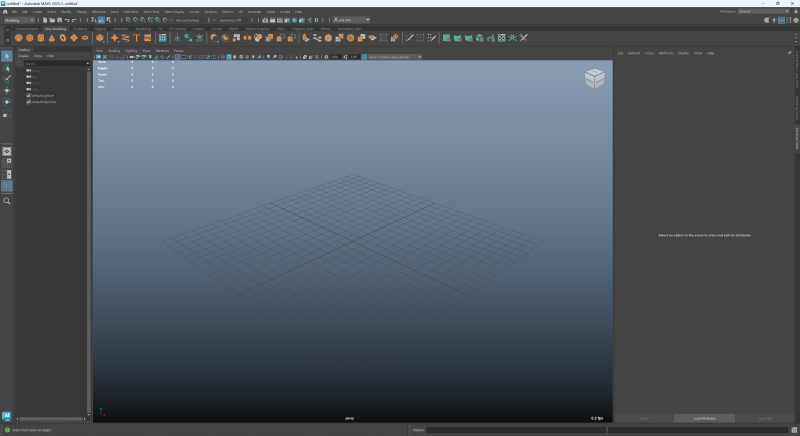The width and height of the screenshot is (800, 436).
Task: Activate the Scale tool in toolbox
Action: pos(7,114)
